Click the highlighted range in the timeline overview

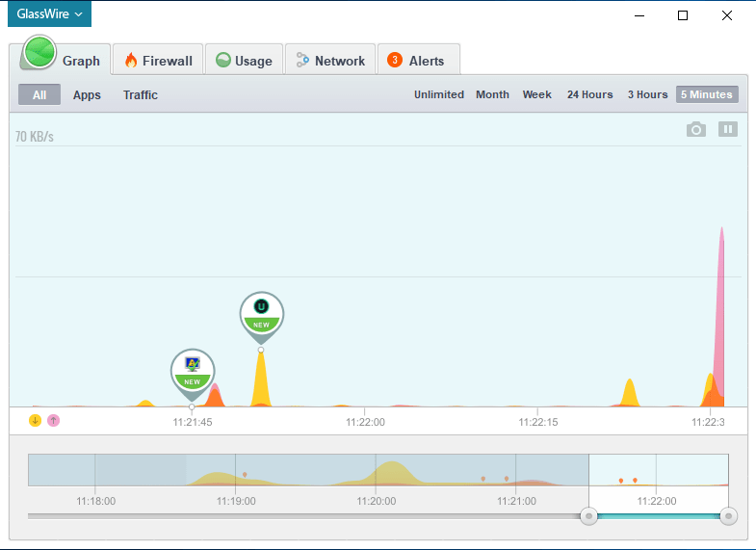[x=659, y=470]
